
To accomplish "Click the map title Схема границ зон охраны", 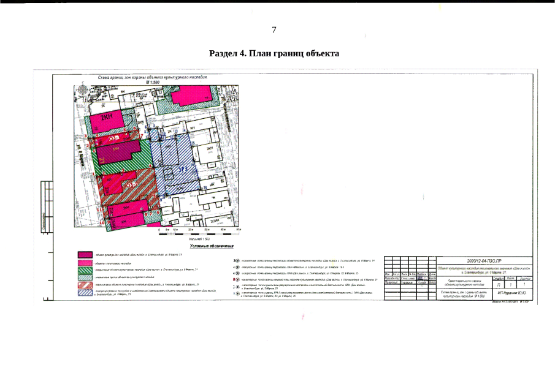I will coord(153,78).
